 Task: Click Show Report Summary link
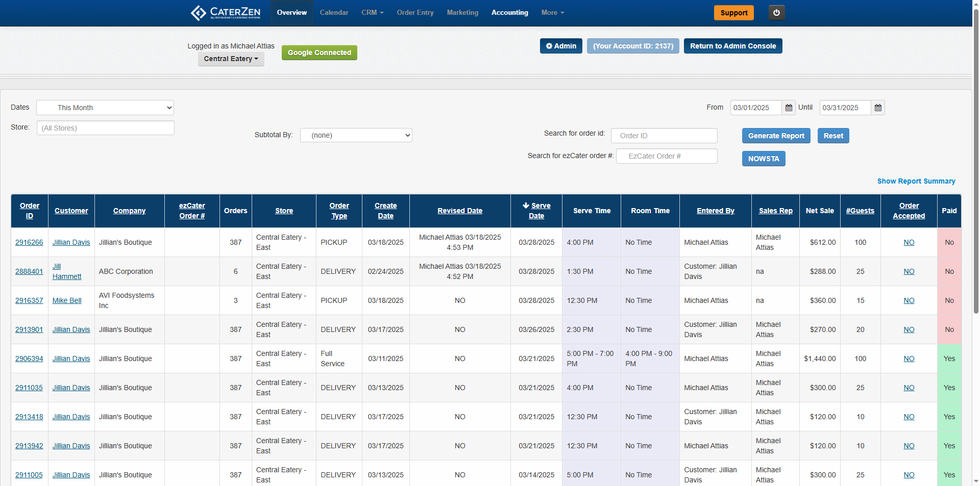point(916,181)
